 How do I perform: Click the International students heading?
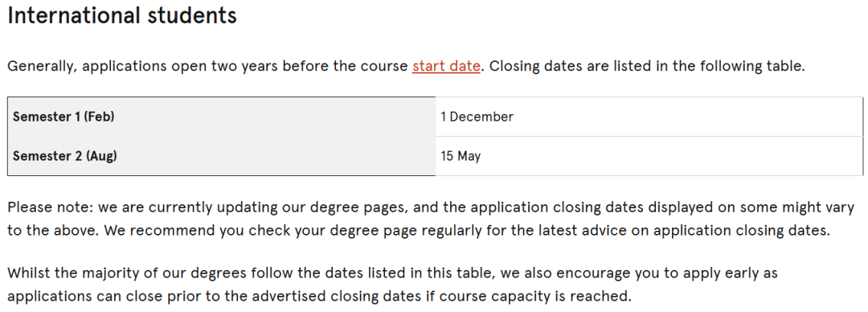click(122, 15)
